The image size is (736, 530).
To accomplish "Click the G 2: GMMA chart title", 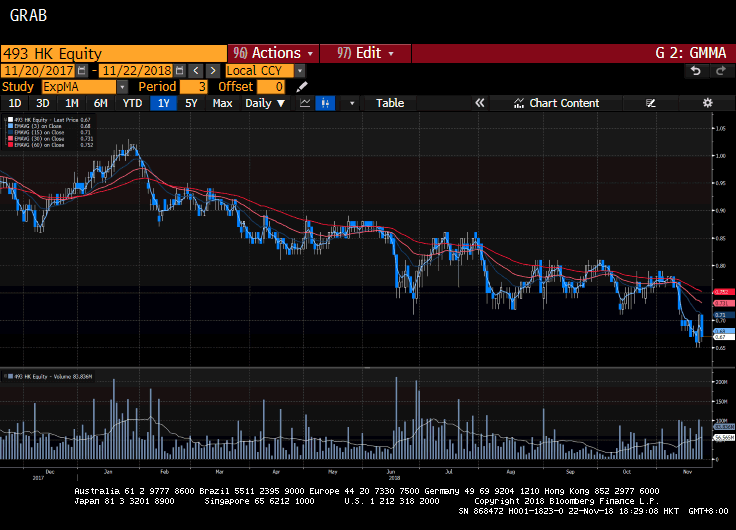I will [x=690, y=53].
